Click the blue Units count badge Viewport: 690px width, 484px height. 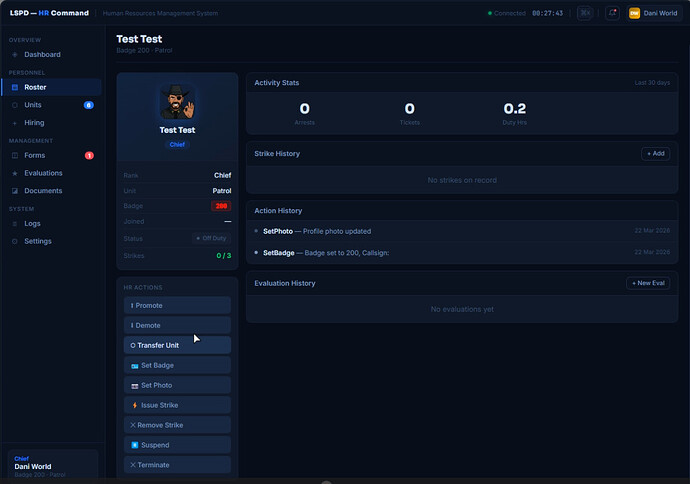point(88,105)
